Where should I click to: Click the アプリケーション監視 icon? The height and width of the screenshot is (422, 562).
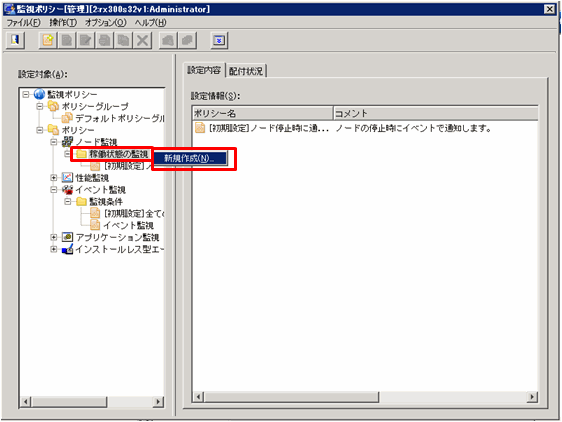(x=67, y=237)
